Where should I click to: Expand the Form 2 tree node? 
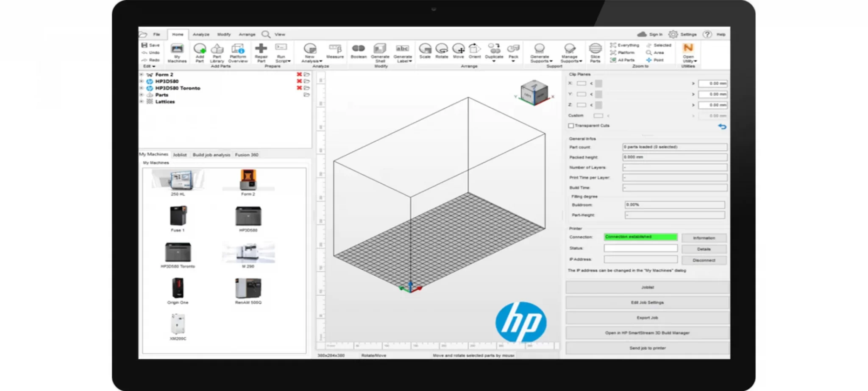[142, 74]
